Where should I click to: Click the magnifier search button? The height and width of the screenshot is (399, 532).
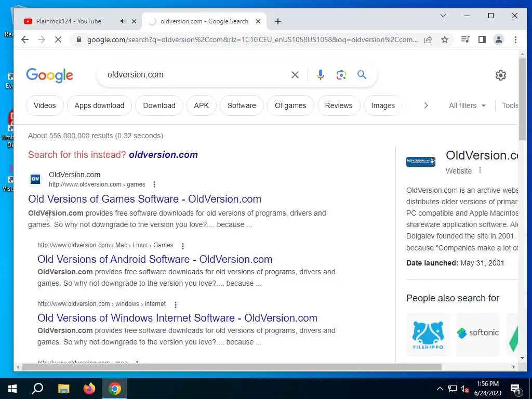(362, 75)
